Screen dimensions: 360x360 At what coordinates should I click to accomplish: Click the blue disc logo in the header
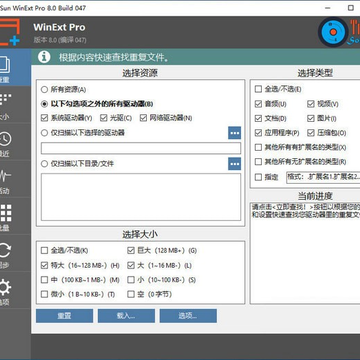333,32
